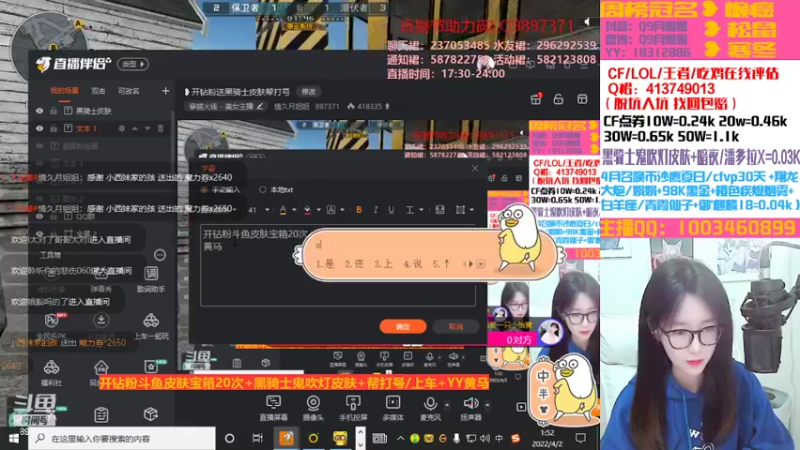The image size is (800, 450).
Task: Open the Windows notification center icon
Action: pos(580,438)
